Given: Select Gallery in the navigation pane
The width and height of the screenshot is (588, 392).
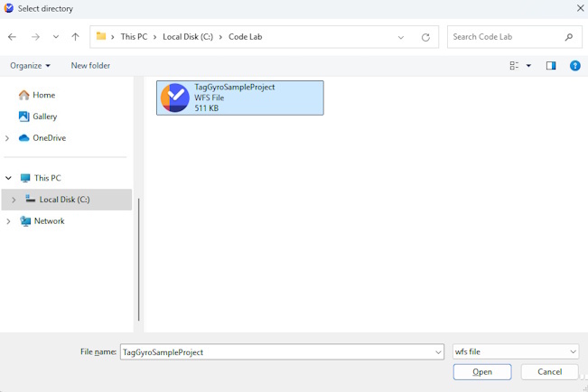Looking at the screenshot, I should [x=44, y=117].
